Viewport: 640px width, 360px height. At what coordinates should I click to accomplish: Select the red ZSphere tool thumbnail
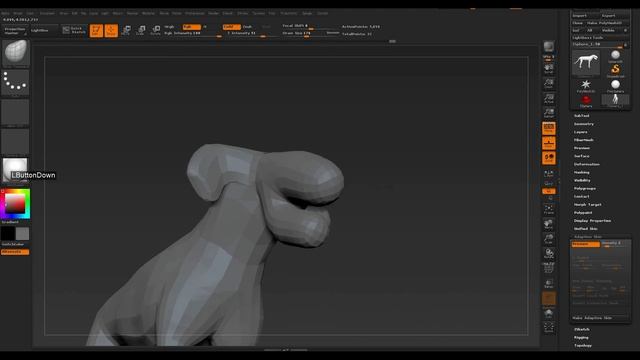point(586,101)
